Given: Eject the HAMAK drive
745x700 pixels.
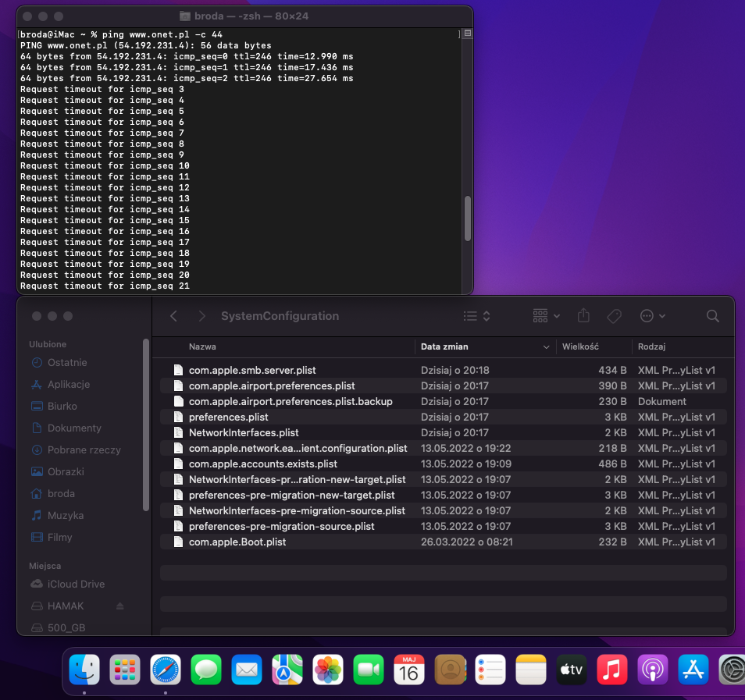Looking at the screenshot, I should pos(120,606).
